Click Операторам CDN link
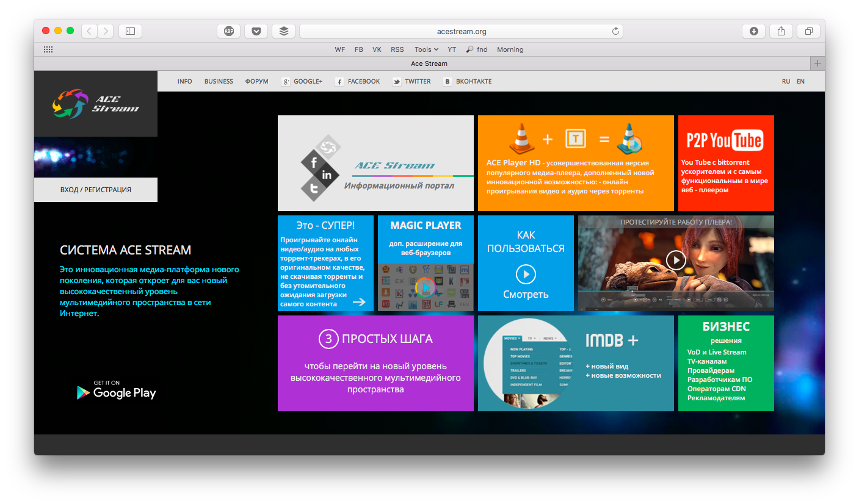This screenshot has height=504, width=859. pos(716,389)
